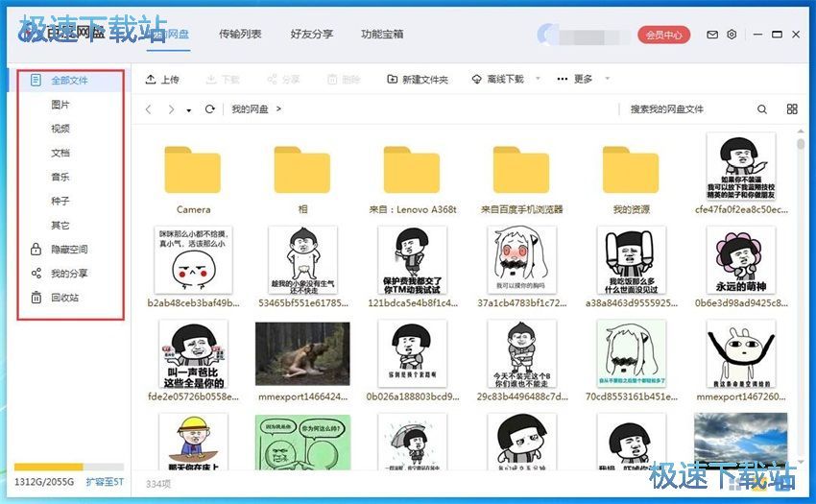Click the 更多 more button
Image resolution: width=816 pixels, height=504 pixels.
574,79
